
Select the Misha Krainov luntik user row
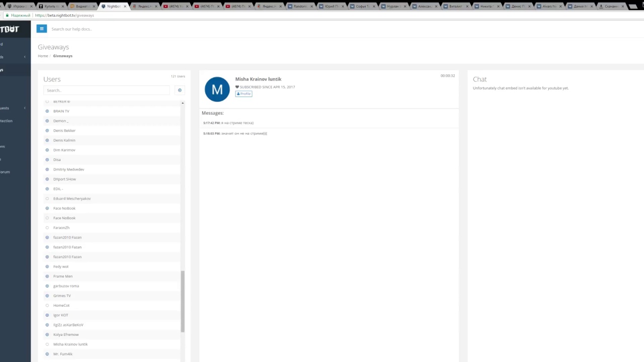point(112,344)
